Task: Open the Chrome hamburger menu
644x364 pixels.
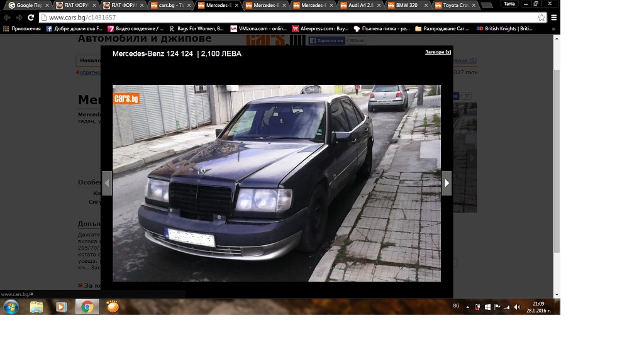Action: coord(554,18)
